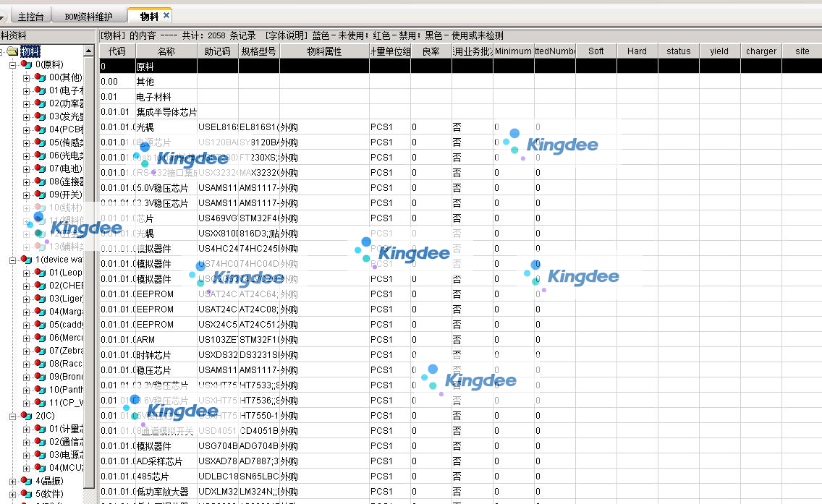Click the icon next to 1(device wa…) node
Image resolution: width=822 pixels, height=504 pixels.
click(26, 260)
